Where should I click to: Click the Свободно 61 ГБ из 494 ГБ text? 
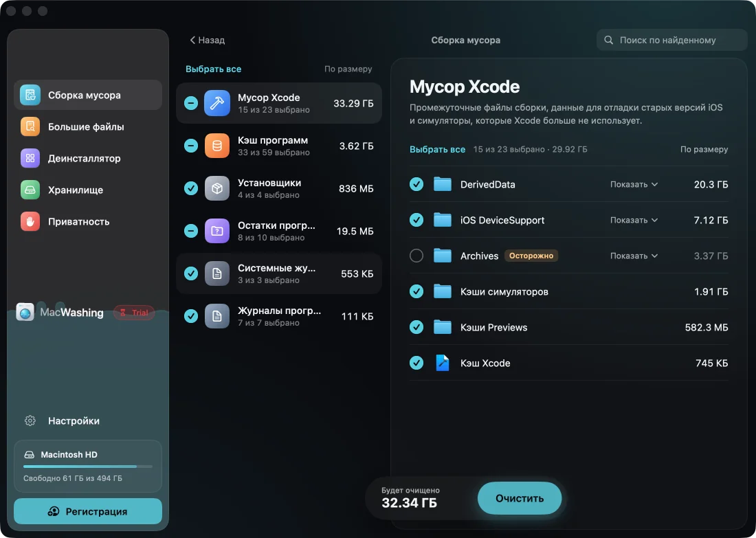pyautogui.click(x=73, y=478)
